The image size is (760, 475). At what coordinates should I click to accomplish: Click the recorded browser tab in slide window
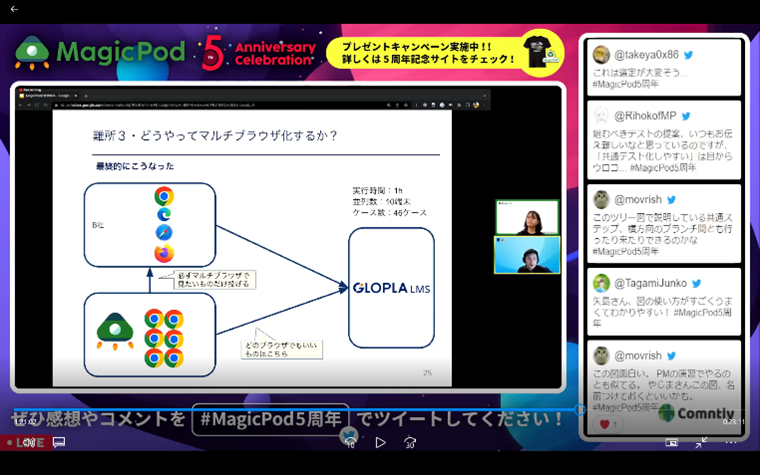48,96
